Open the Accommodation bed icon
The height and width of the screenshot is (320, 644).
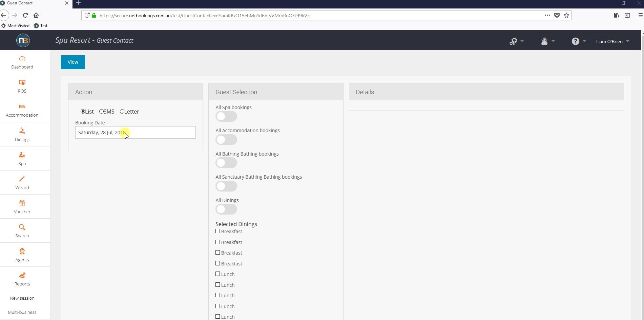coord(22,107)
